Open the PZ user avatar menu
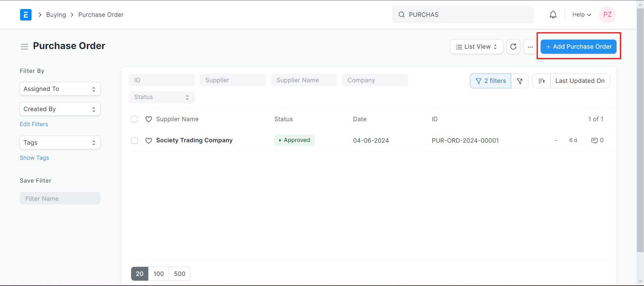Viewport: 644px width, 286px height. click(x=607, y=15)
